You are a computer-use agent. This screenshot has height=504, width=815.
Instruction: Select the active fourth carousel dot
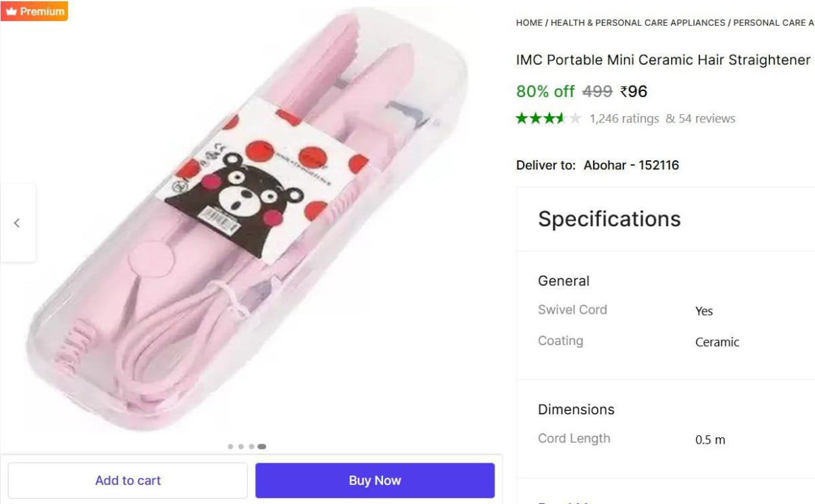pyautogui.click(x=262, y=447)
